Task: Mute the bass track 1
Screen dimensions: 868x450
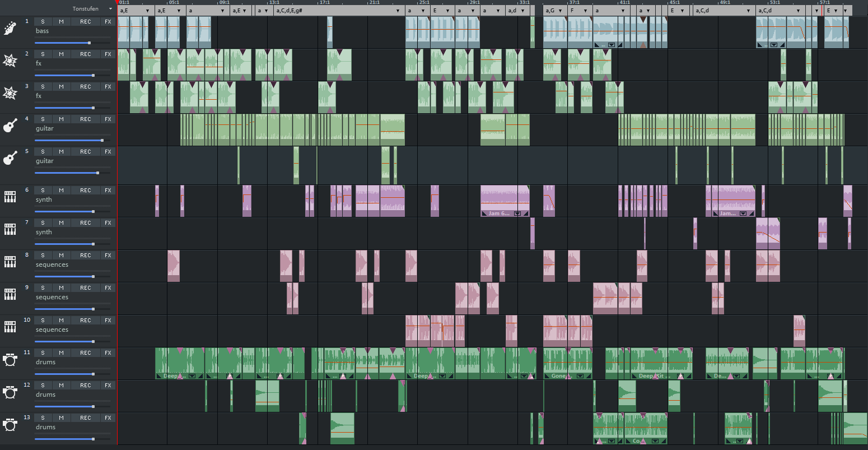Action: 61,22
